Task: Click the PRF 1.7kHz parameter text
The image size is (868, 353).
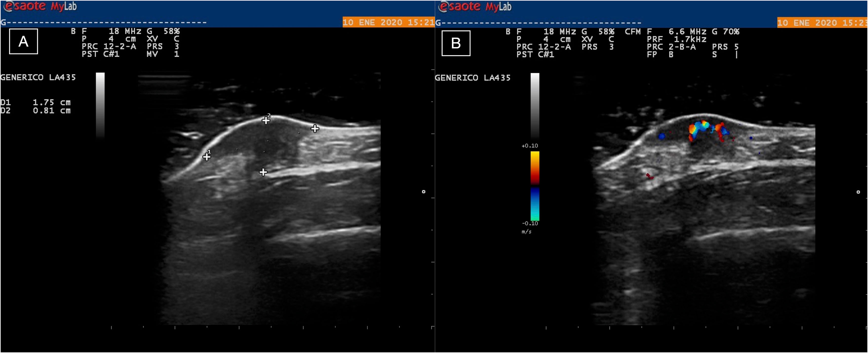Action: point(676,39)
